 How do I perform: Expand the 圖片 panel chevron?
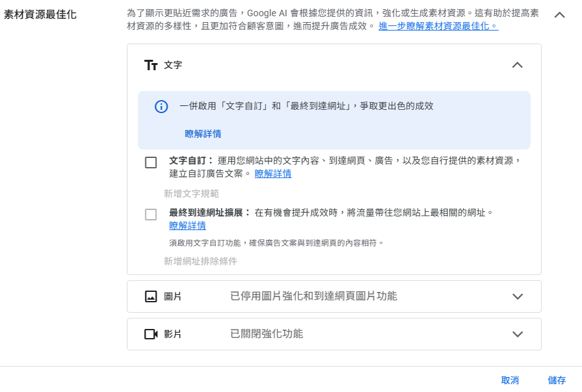(517, 296)
